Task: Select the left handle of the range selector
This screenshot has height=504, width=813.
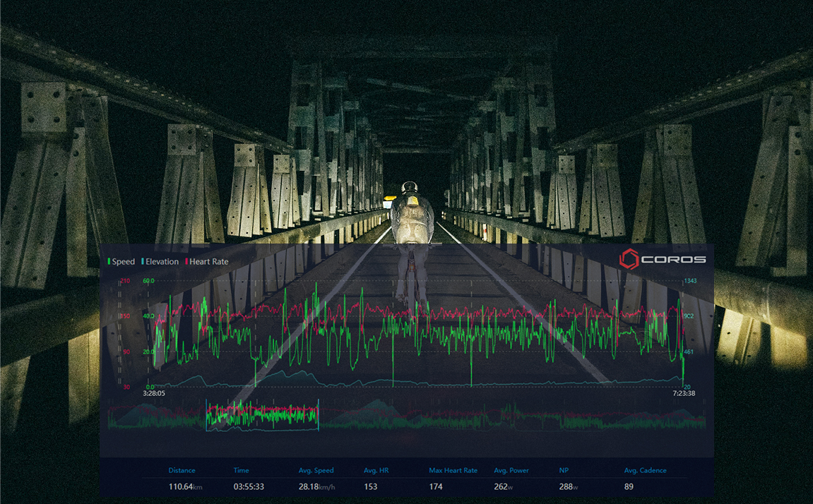Action: (206, 415)
